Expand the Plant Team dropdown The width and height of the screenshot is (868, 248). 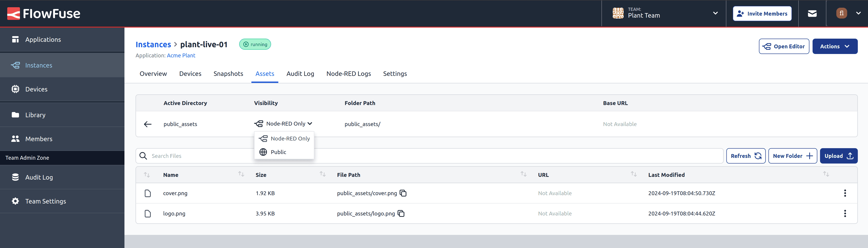(x=715, y=13)
